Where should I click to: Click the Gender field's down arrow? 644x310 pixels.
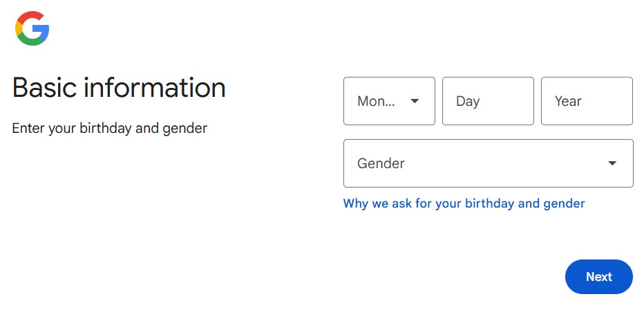tap(612, 163)
